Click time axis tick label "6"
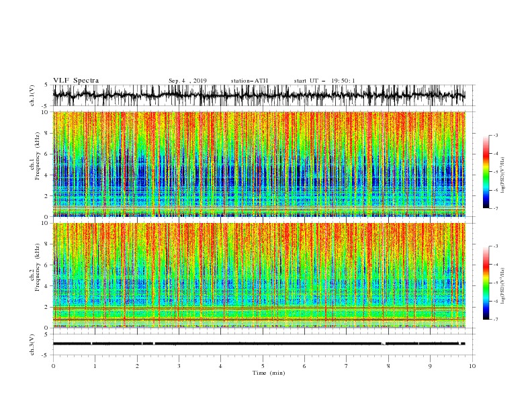 (304, 366)
